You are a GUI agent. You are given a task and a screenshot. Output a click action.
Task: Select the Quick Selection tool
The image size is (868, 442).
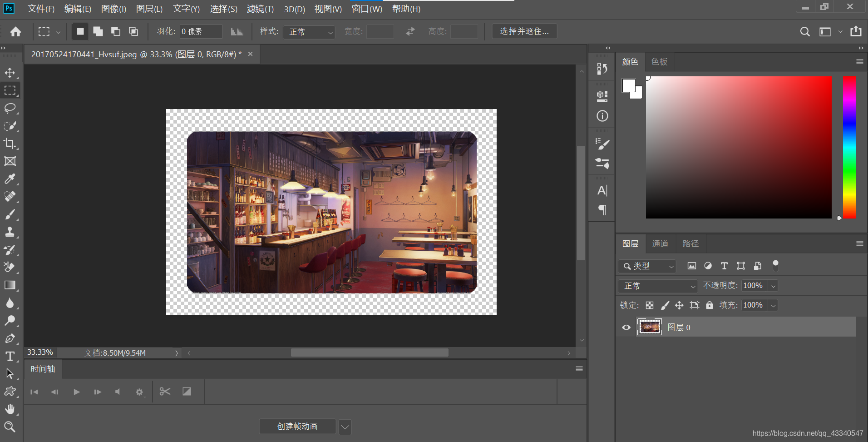click(x=10, y=126)
